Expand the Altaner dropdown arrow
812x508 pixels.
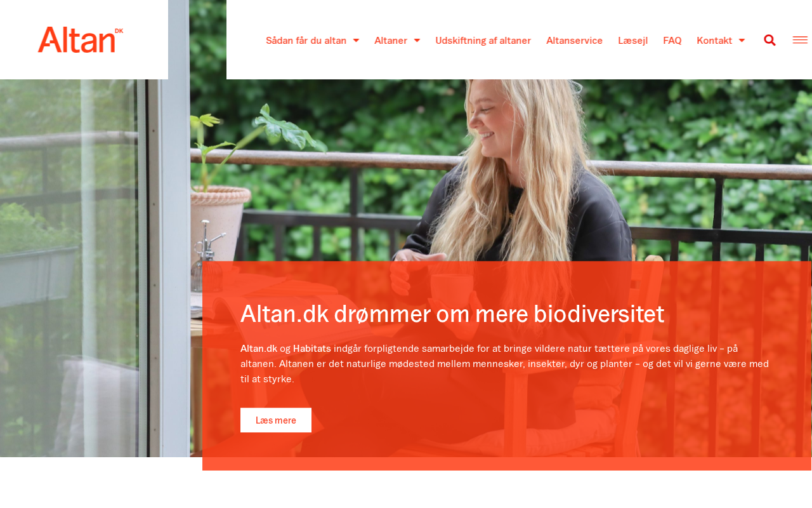pyautogui.click(x=417, y=40)
